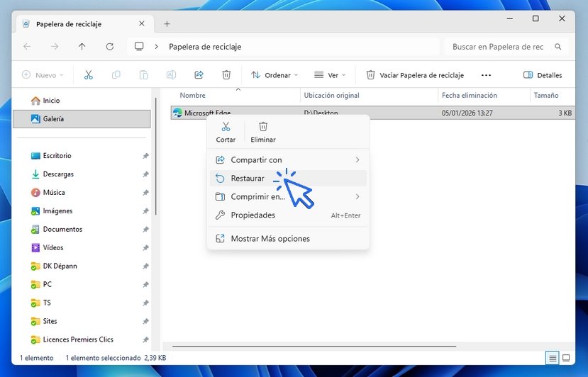Click the share icon in the toolbar

(199, 75)
